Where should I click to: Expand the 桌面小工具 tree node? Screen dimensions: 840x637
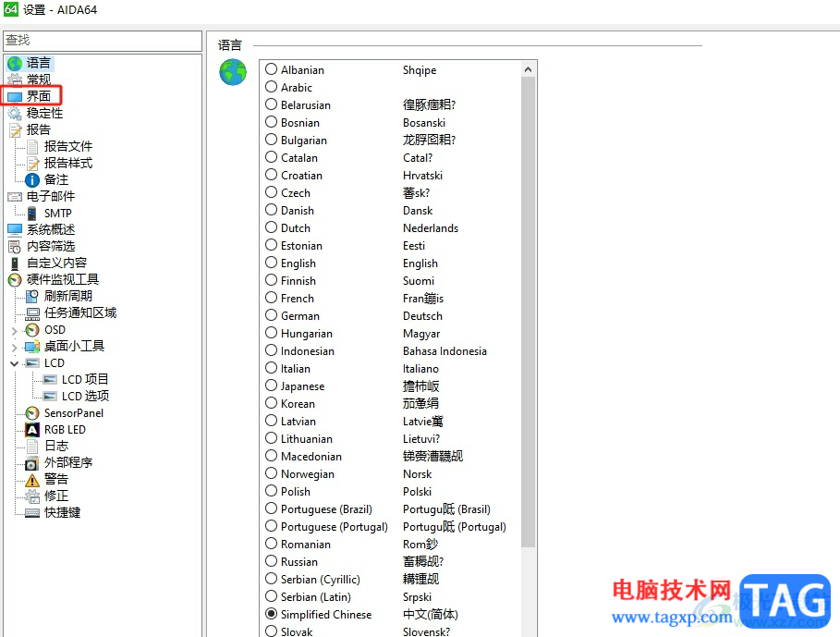coord(15,348)
